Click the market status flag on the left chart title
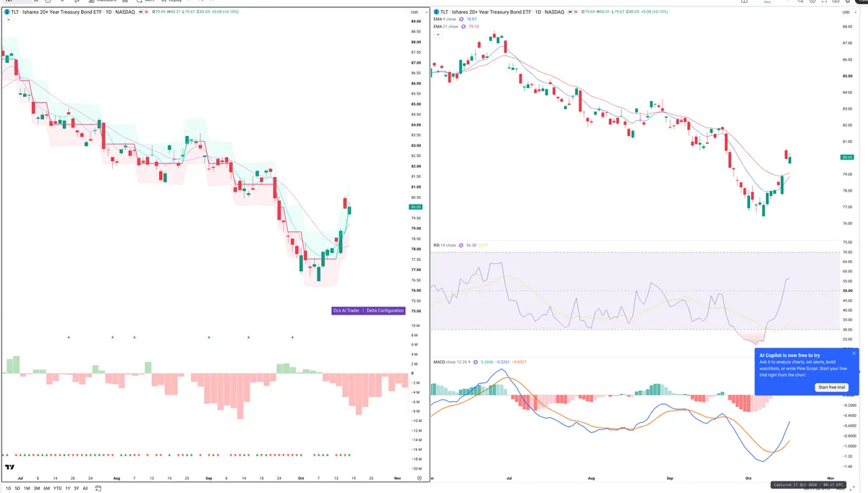Viewport: 868px width, 493px height. point(142,12)
